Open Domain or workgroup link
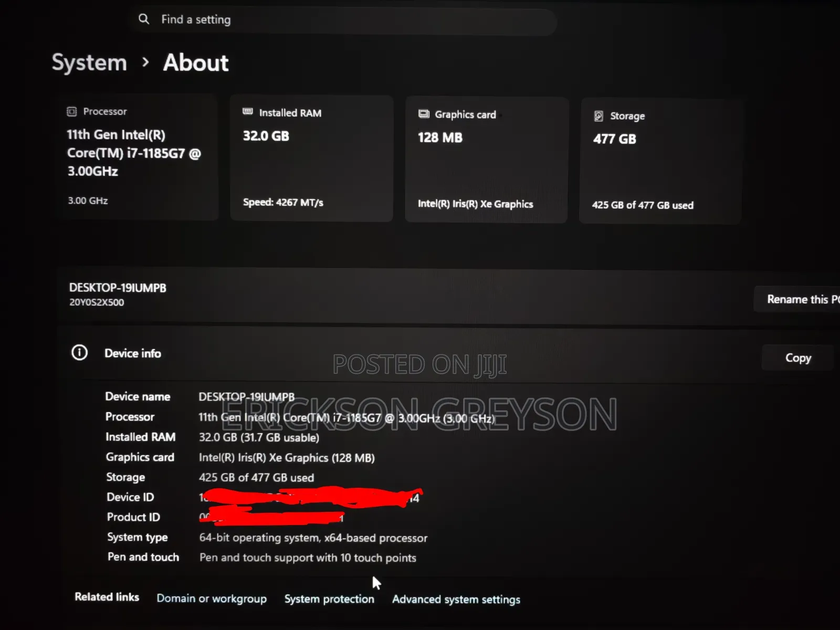 [x=212, y=598]
